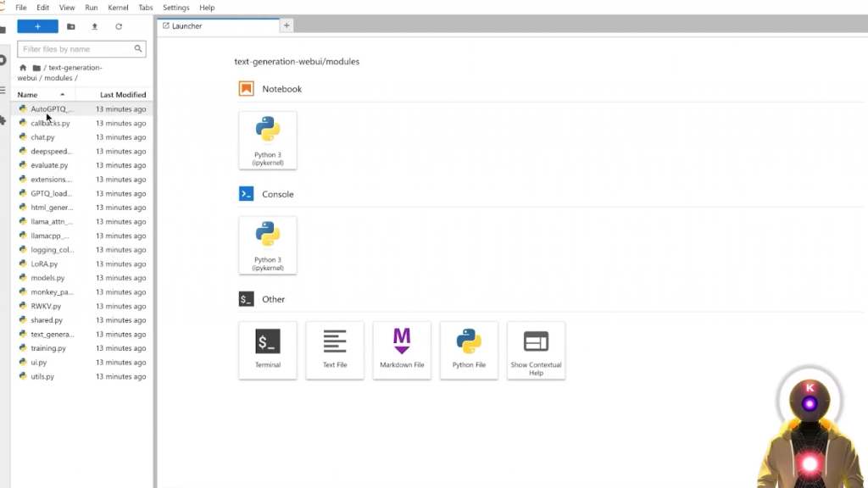Select shared.py file
Image resolution: width=868 pixels, height=488 pixels.
coord(82,319)
